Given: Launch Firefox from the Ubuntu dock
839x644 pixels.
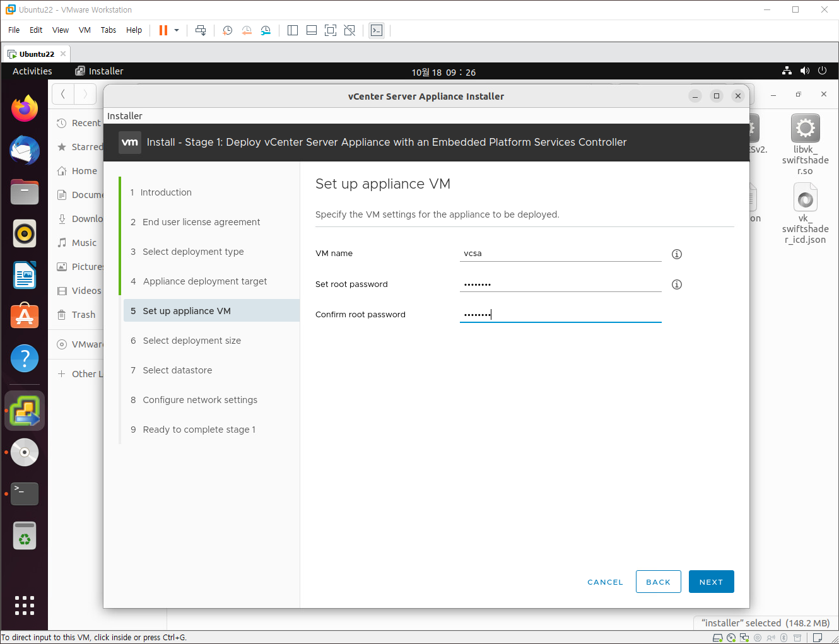Looking at the screenshot, I should [x=25, y=108].
